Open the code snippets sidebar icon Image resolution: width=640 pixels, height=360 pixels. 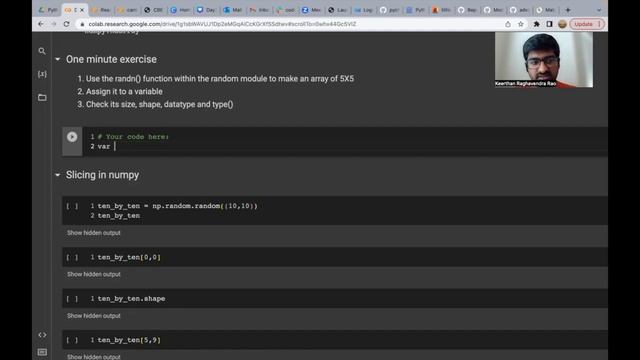(x=42, y=335)
